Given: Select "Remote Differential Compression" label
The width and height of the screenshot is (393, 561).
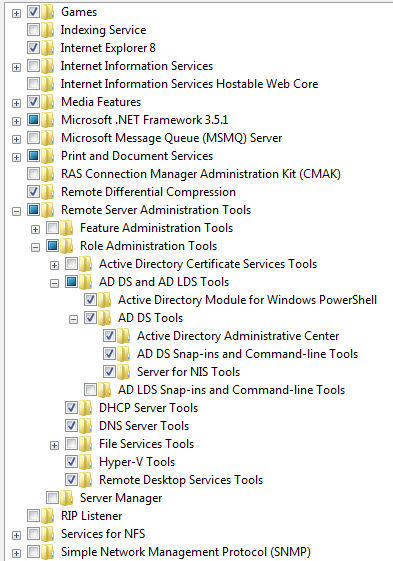Looking at the screenshot, I should [148, 192].
